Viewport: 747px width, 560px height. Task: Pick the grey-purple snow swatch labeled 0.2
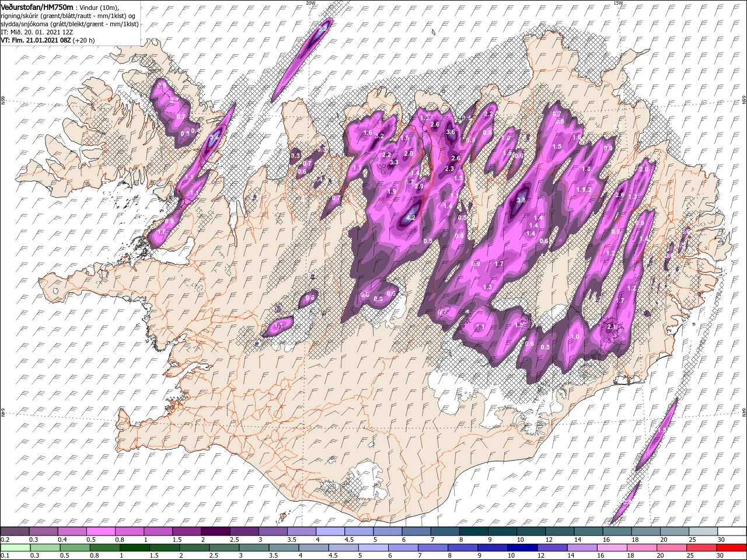[x=14, y=531]
